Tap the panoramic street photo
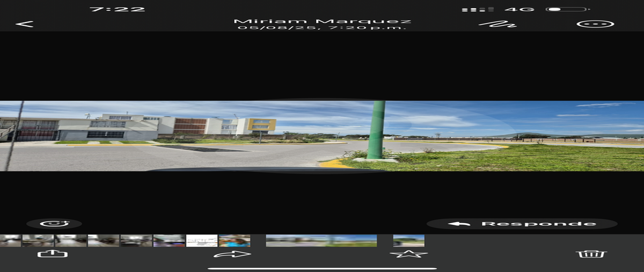The image size is (644, 272). (322, 136)
